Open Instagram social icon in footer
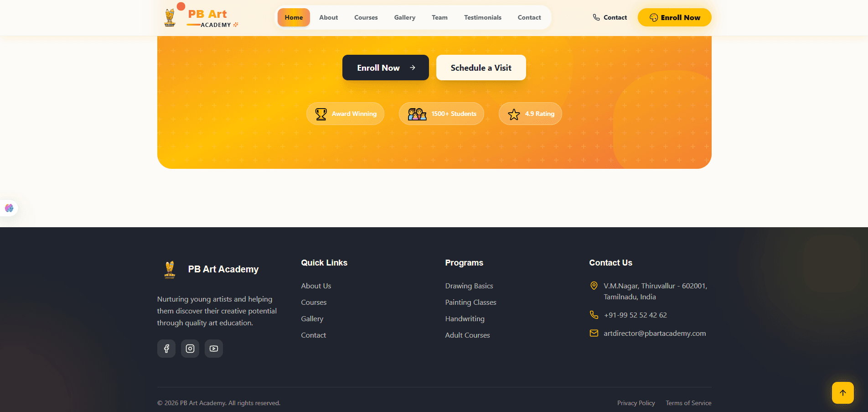 pos(190,349)
